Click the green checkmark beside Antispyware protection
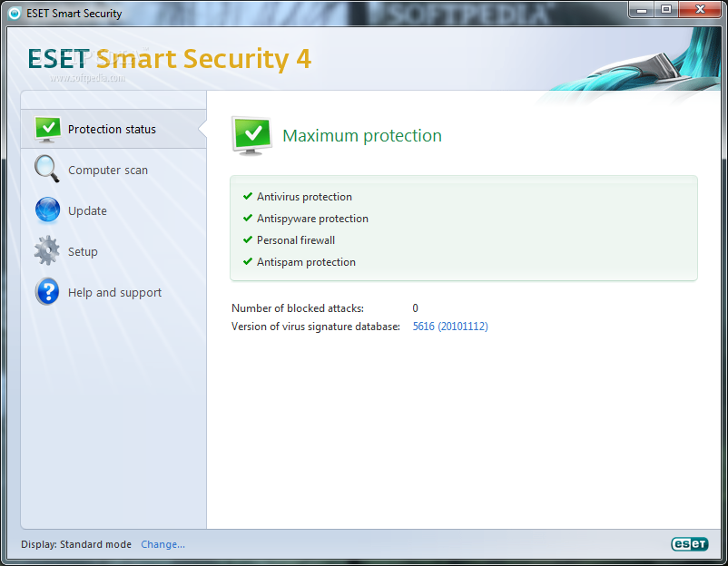Screen dimensions: 728x566 click(248, 218)
